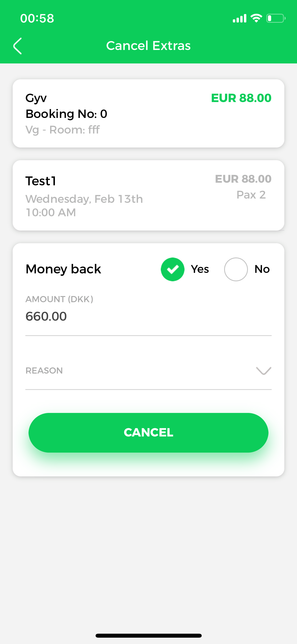Tap the clock in status bar
The image size is (297, 644).
point(37,19)
